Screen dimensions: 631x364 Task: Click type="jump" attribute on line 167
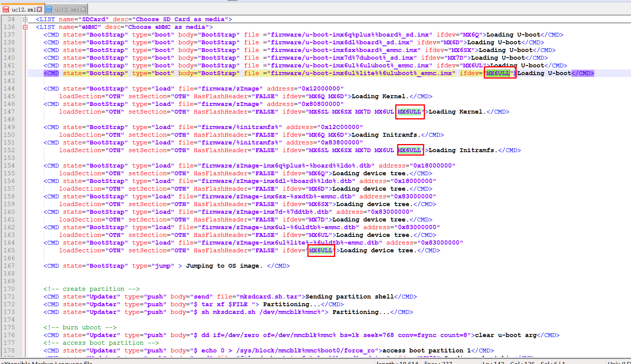coord(153,266)
